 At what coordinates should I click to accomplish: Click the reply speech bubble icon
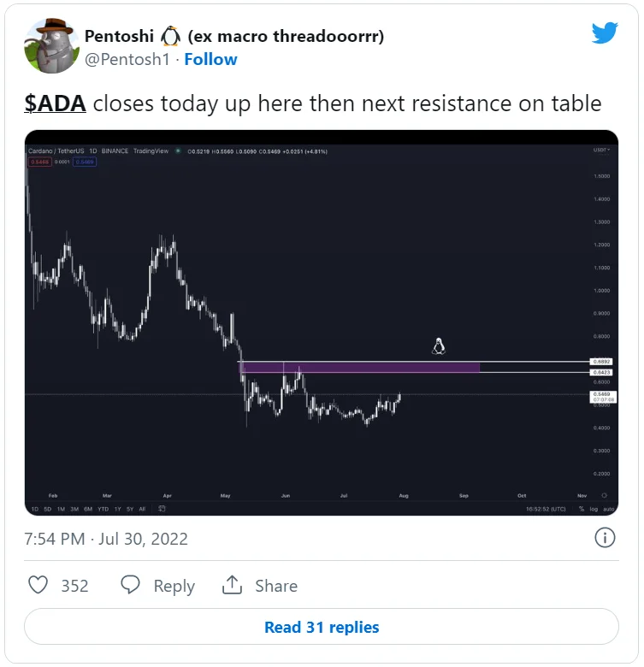[130, 585]
